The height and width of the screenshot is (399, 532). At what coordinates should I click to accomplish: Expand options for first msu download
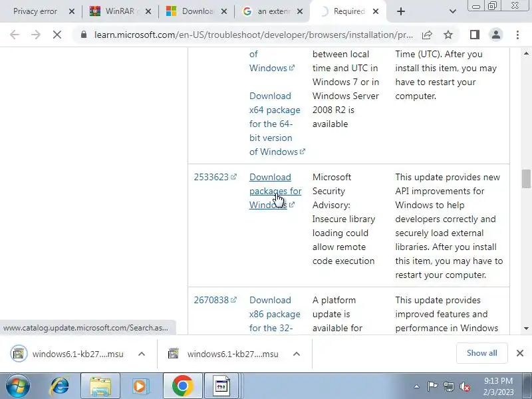point(142,354)
